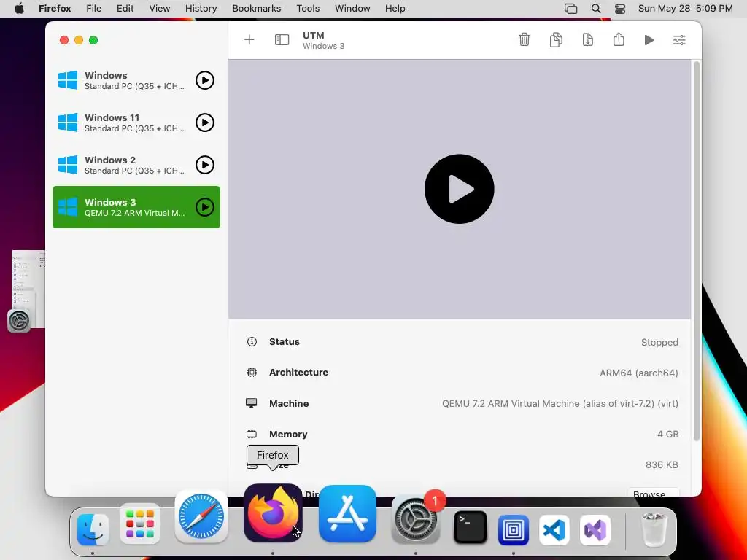Image resolution: width=747 pixels, height=560 pixels.
Task: Open the Edit menu
Action: [125, 9]
